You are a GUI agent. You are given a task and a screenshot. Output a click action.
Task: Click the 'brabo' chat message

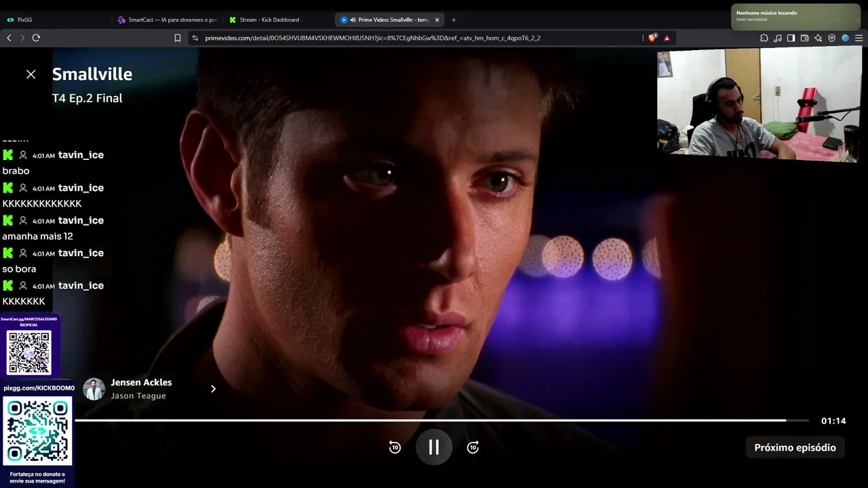click(x=16, y=171)
